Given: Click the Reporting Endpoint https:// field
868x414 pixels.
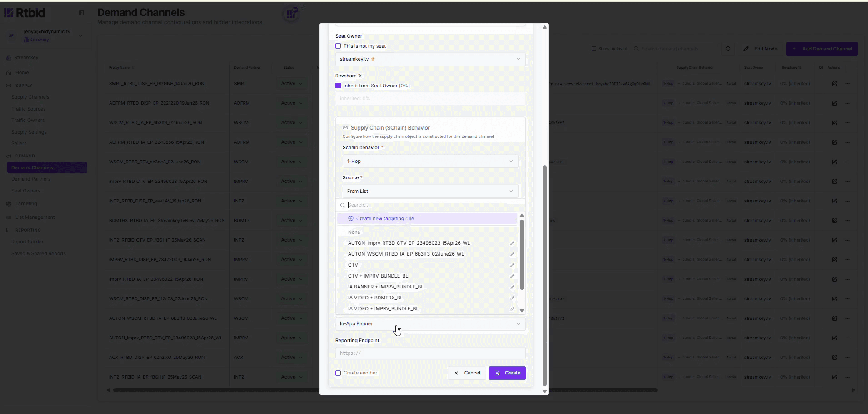Looking at the screenshot, I should click(430, 353).
